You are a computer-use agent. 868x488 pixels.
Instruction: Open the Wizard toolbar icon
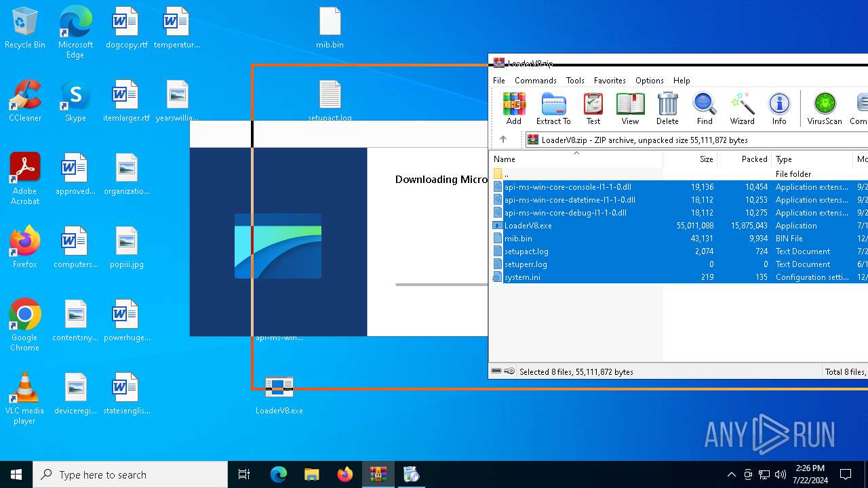click(x=742, y=109)
